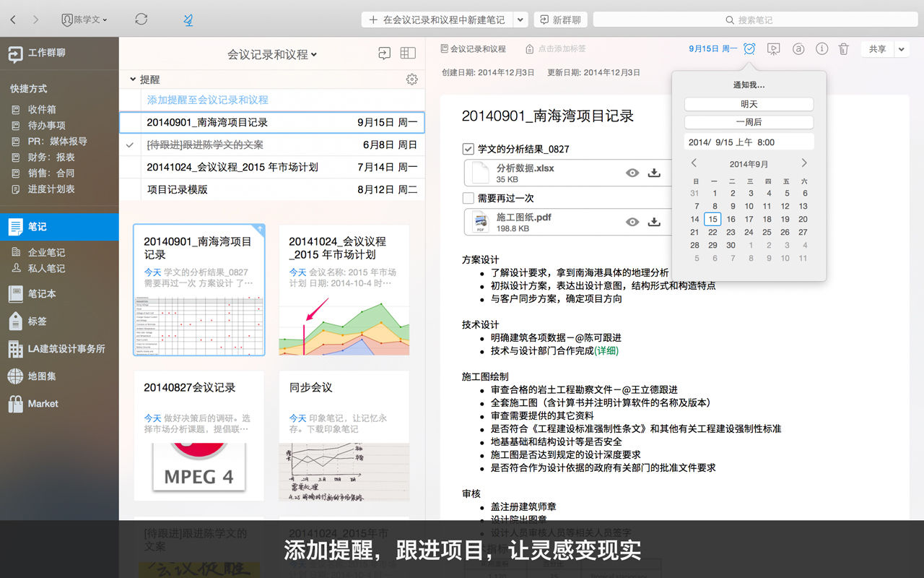This screenshot has width=924, height=578.
Task: Toggle checkbox 学文的分析结果_0827
Action: click(x=468, y=149)
